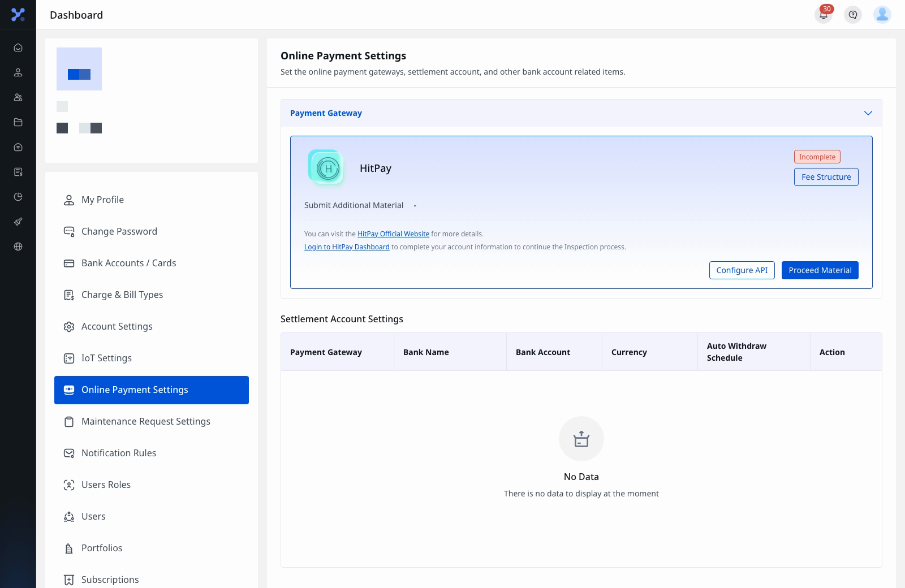Click the app logo in the sidebar
This screenshot has width=905, height=588.
(18, 15)
